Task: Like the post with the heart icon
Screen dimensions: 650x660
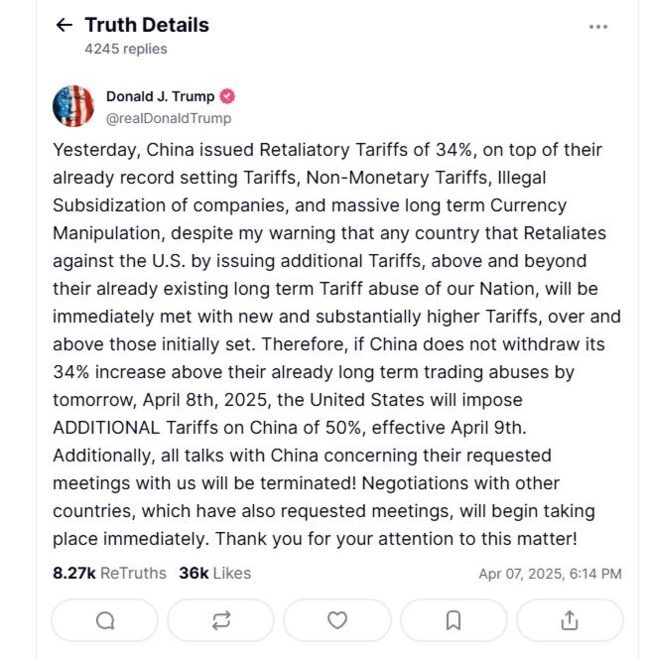Action: [337, 621]
